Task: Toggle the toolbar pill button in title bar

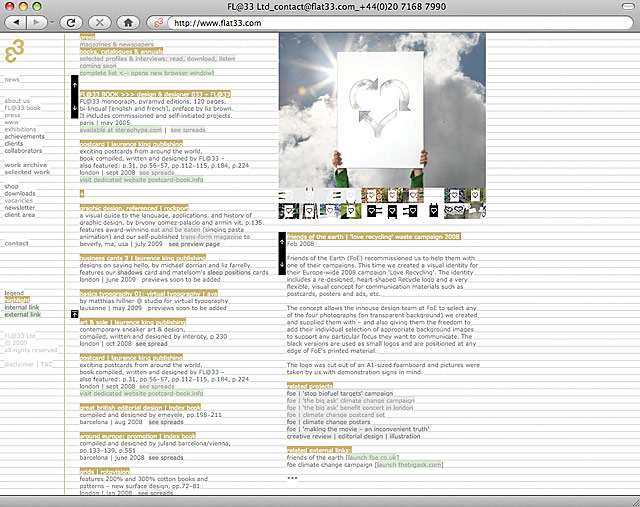Action: click(628, 7)
